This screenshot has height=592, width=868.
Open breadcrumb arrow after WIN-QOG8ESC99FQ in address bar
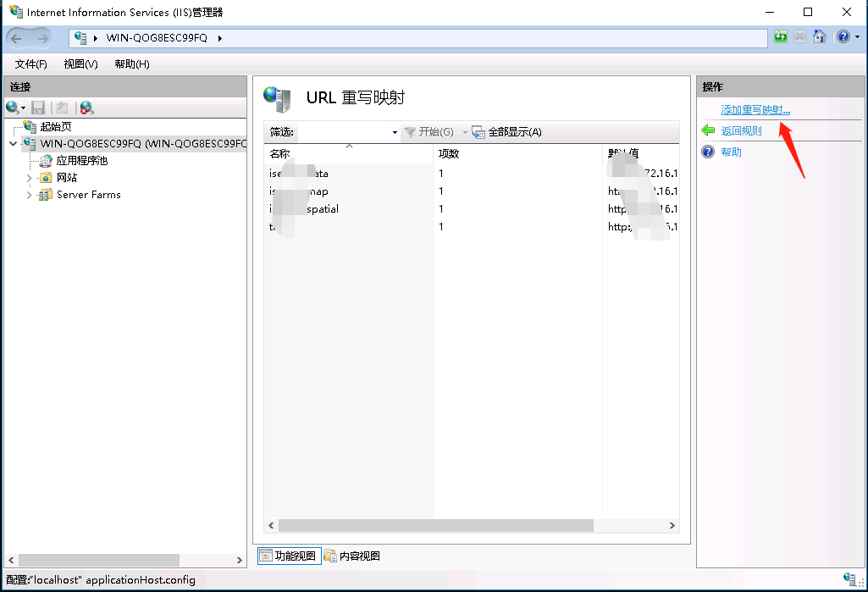[220, 38]
